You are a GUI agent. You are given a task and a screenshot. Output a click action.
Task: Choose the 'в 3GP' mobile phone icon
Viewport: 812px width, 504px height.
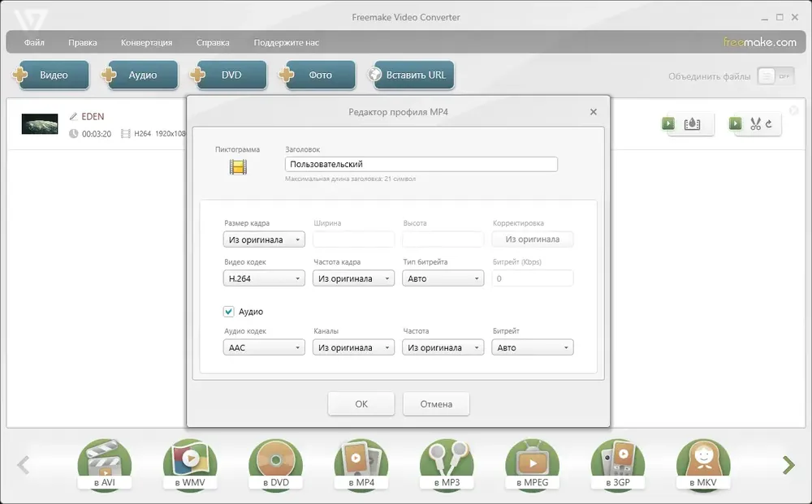618,464
